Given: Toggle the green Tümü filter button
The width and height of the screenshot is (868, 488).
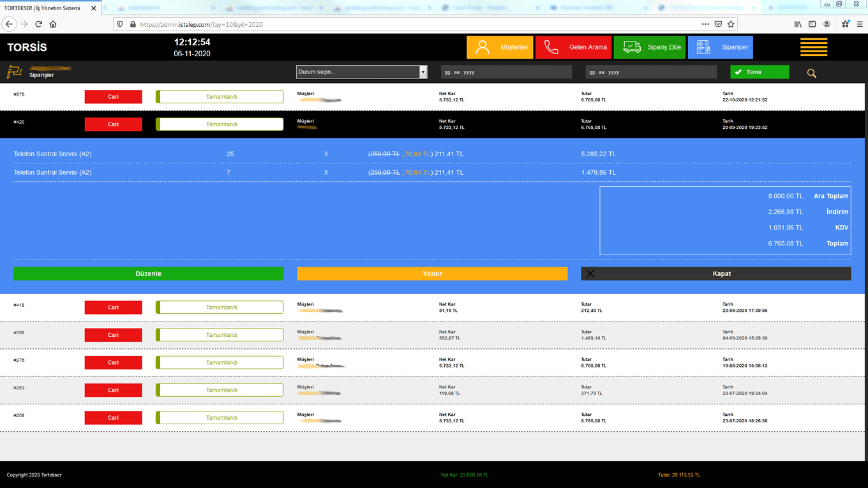Looking at the screenshot, I should [x=759, y=72].
